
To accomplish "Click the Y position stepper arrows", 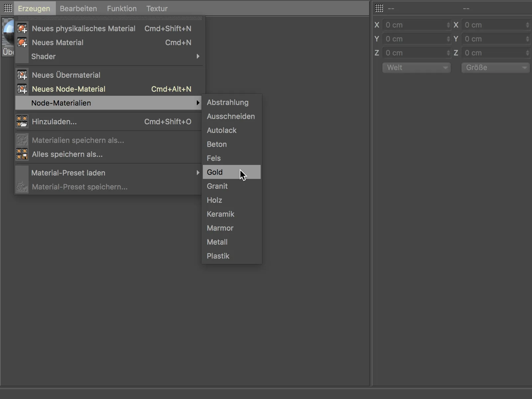I will point(448,39).
